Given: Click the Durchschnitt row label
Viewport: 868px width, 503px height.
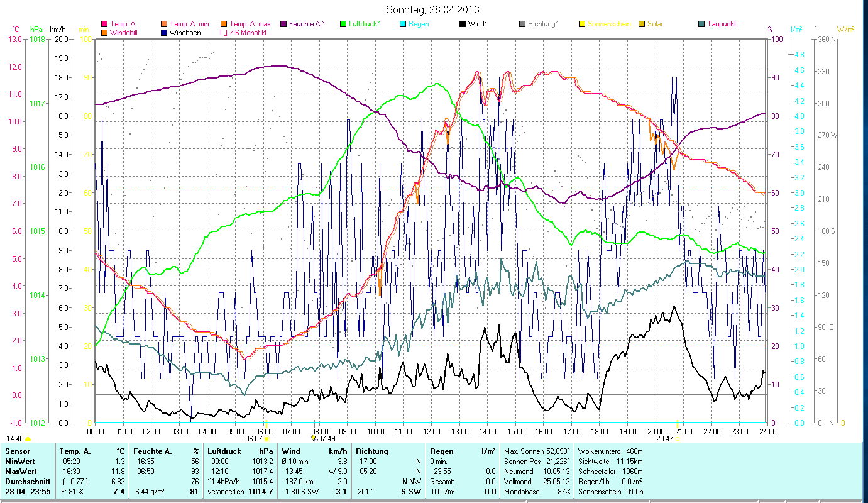Looking at the screenshot, I should [x=26, y=482].
